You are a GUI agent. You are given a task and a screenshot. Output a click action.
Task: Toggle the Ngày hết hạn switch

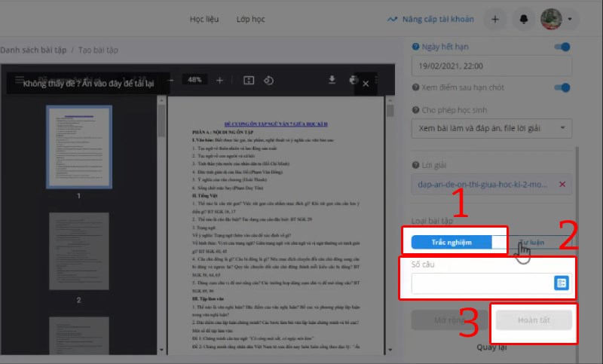pyautogui.click(x=562, y=47)
